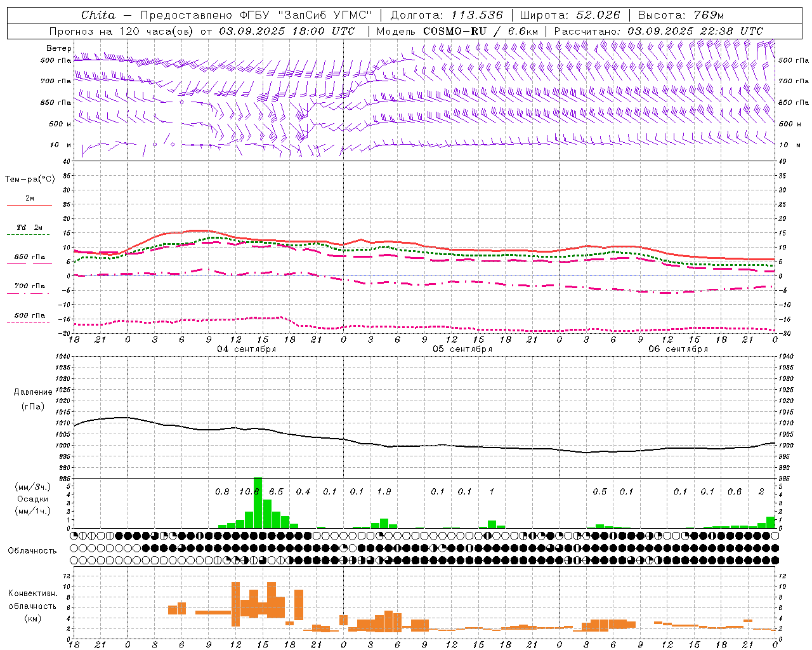Click the "850 гПа" temperature legend entry
This screenshot has height=650, width=812.
[30, 257]
